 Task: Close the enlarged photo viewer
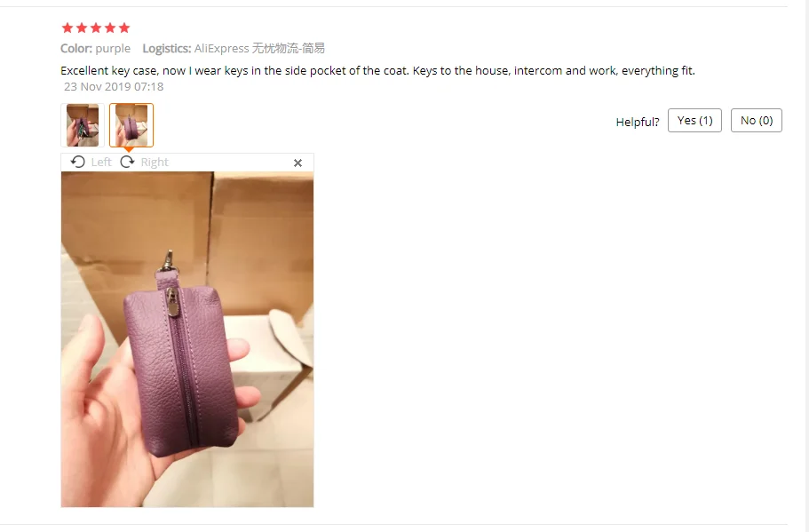tap(297, 163)
